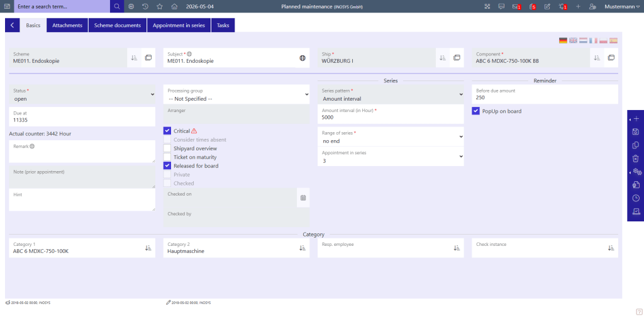Click the Enter a search term box
The width and height of the screenshot is (644, 317).
point(62,6)
